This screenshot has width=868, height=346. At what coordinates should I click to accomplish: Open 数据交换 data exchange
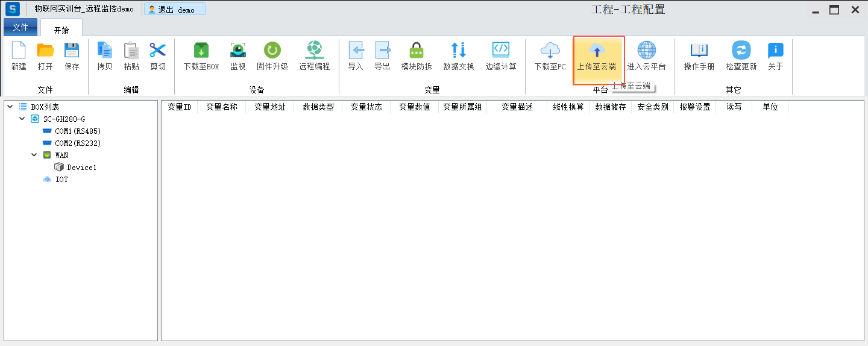pyautogui.click(x=458, y=51)
